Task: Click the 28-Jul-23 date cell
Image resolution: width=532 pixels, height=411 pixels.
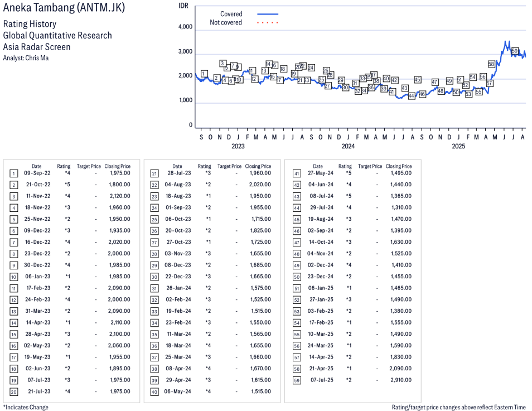Action: [179, 173]
